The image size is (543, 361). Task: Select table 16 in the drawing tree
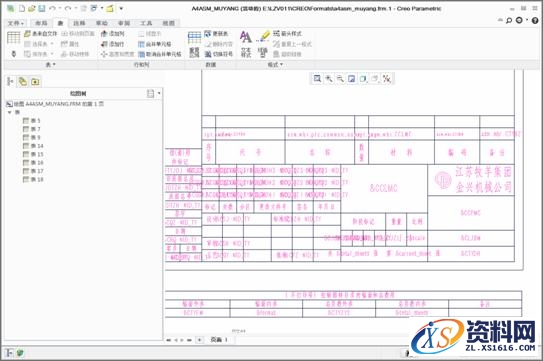(x=33, y=162)
